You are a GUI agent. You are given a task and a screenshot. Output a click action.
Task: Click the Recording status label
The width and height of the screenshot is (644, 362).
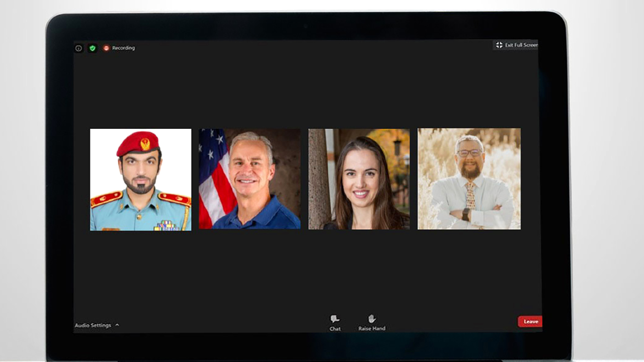coord(123,48)
